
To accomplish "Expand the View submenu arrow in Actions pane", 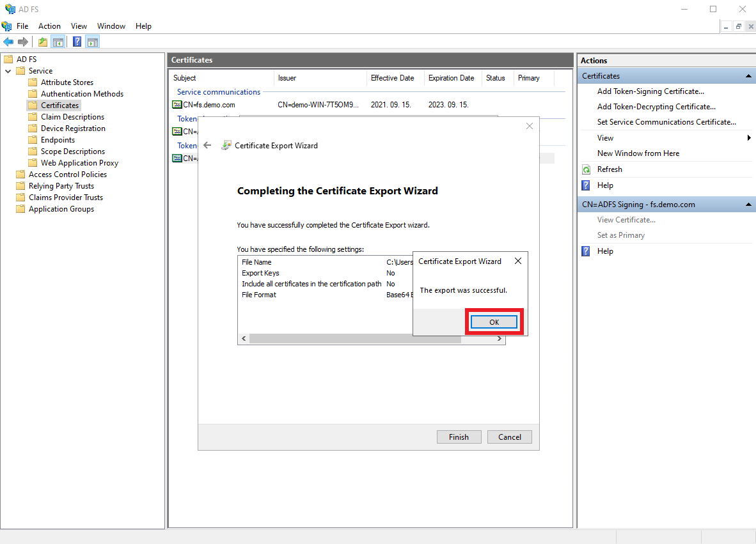I will [x=749, y=138].
